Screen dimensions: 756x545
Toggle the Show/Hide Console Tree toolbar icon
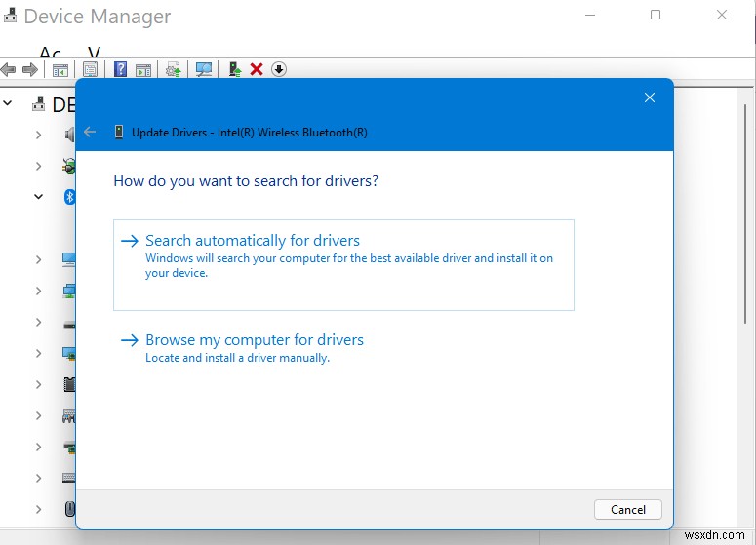[x=60, y=70]
